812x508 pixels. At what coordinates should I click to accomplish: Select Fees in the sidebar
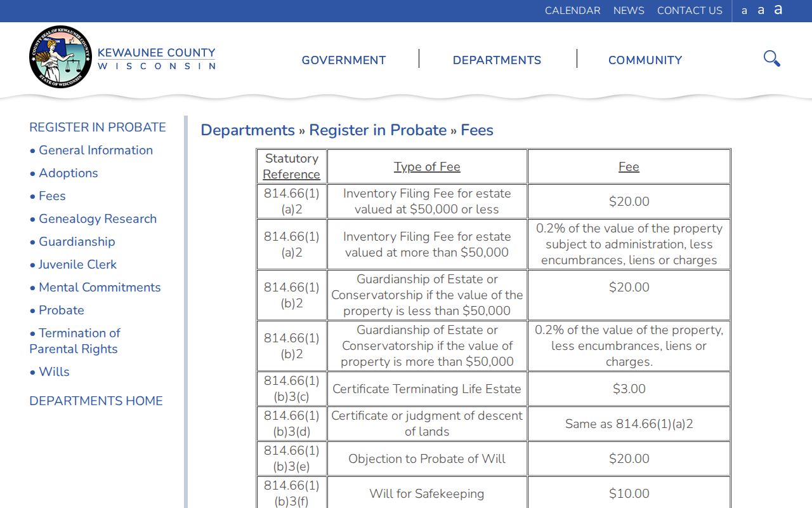52,196
